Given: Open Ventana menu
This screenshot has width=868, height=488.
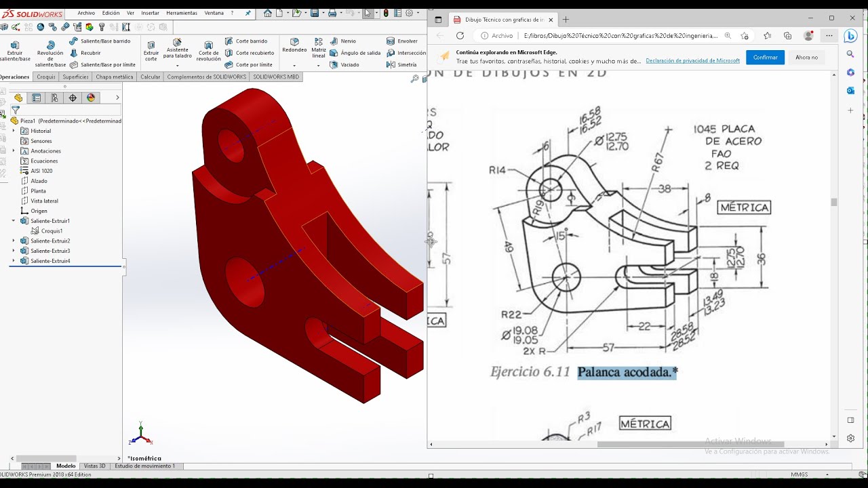Looking at the screenshot, I should pos(214,13).
